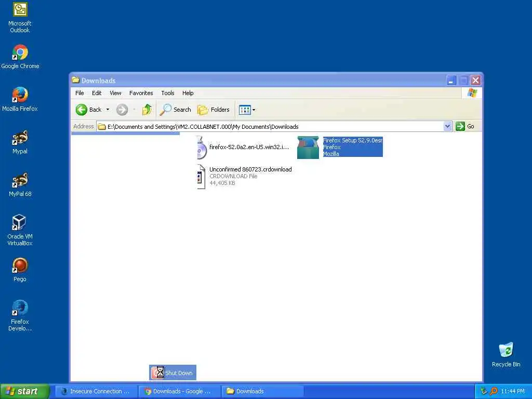Expand the Back history dropdown arrow

tap(108, 110)
